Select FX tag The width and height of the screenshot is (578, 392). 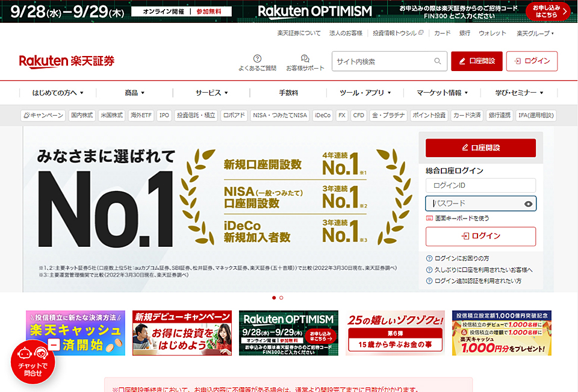tap(342, 116)
